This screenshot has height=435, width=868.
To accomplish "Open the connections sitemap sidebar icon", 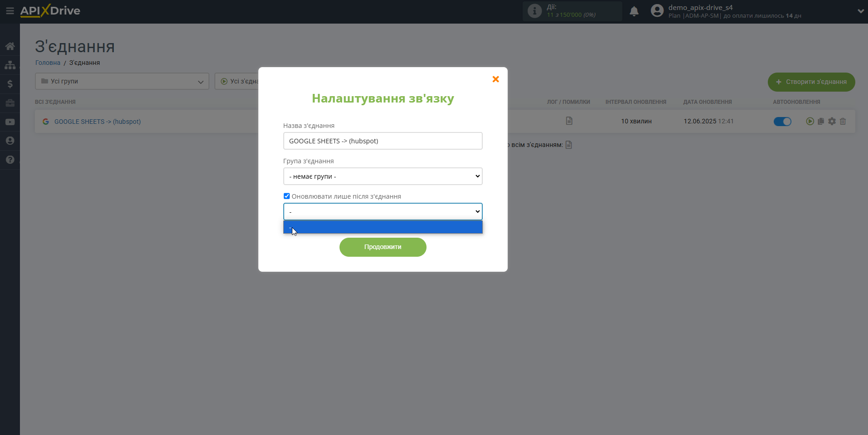I will 10,65.
